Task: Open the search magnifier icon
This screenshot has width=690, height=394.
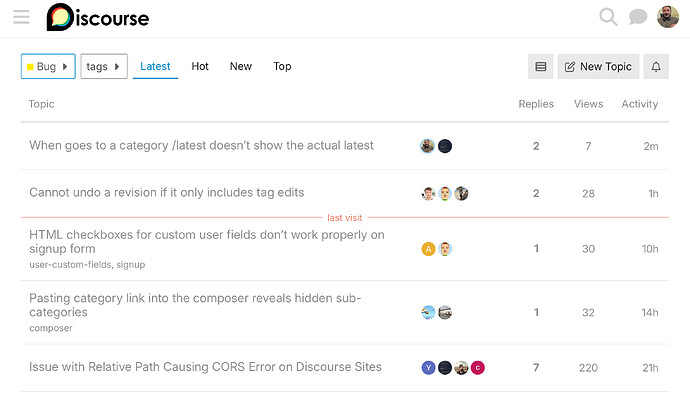Action: [x=608, y=17]
